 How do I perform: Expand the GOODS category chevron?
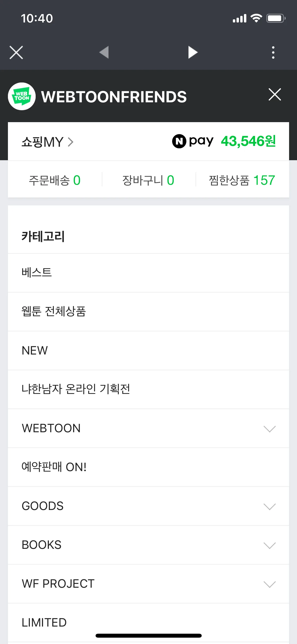[270, 507]
